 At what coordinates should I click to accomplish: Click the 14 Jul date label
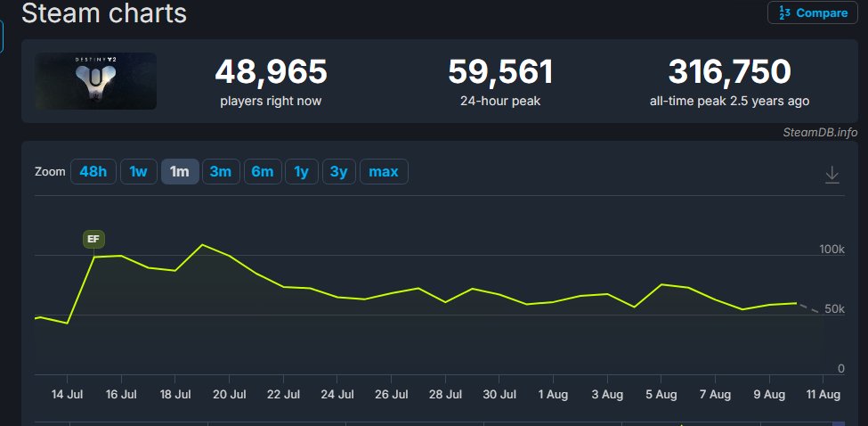click(67, 395)
